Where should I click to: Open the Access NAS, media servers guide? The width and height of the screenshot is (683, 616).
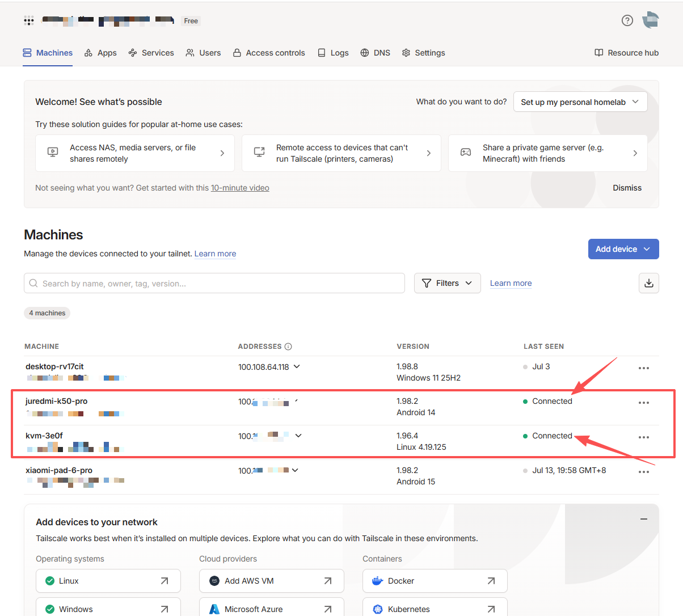(135, 153)
